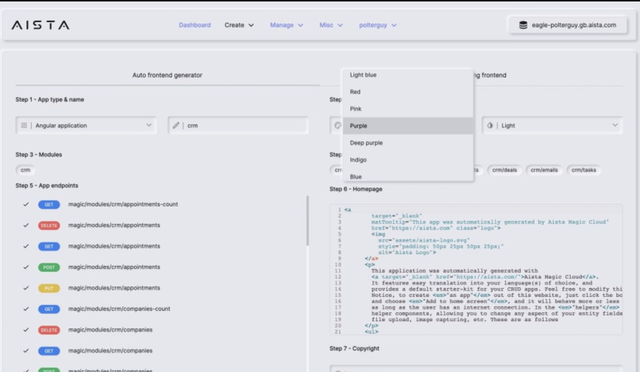Toggle the checkmark for DELETE appointments endpoint
Image resolution: width=640 pixels, height=372 pixels.
click(x=26, y=225)
